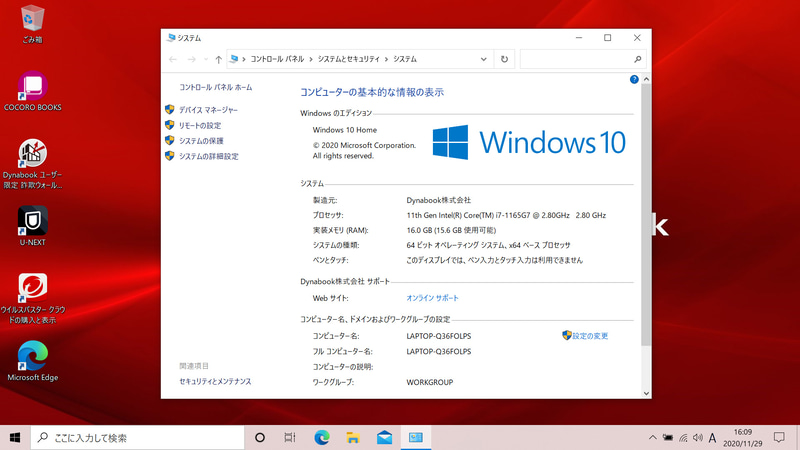Show hidden tray icons chevron

[653, 438]
